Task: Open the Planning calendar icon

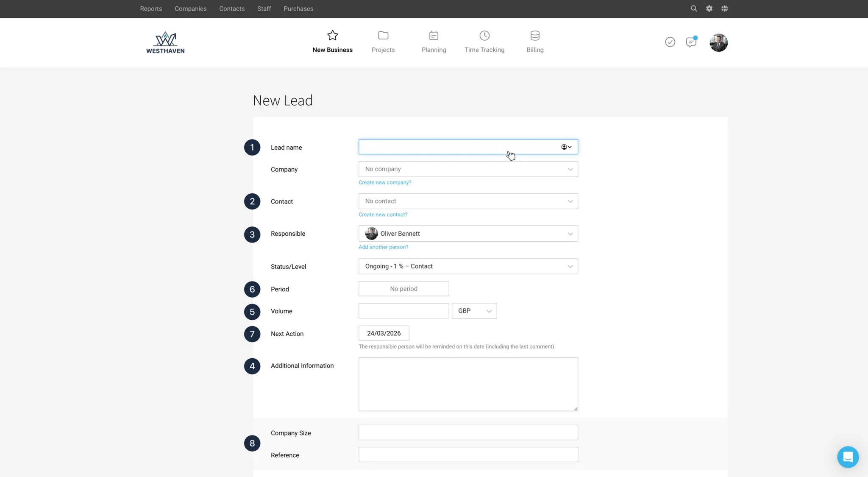Action: pos(434,36)
